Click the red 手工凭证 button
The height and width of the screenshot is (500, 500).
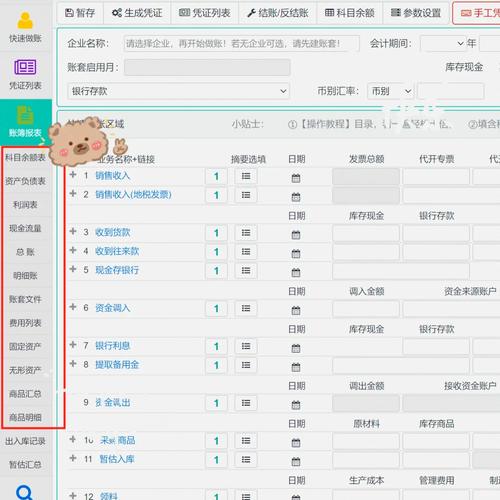(477, 13)
